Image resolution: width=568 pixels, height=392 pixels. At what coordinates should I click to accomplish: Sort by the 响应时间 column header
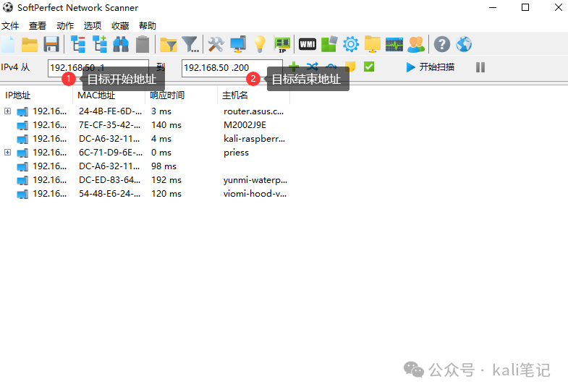182,95
